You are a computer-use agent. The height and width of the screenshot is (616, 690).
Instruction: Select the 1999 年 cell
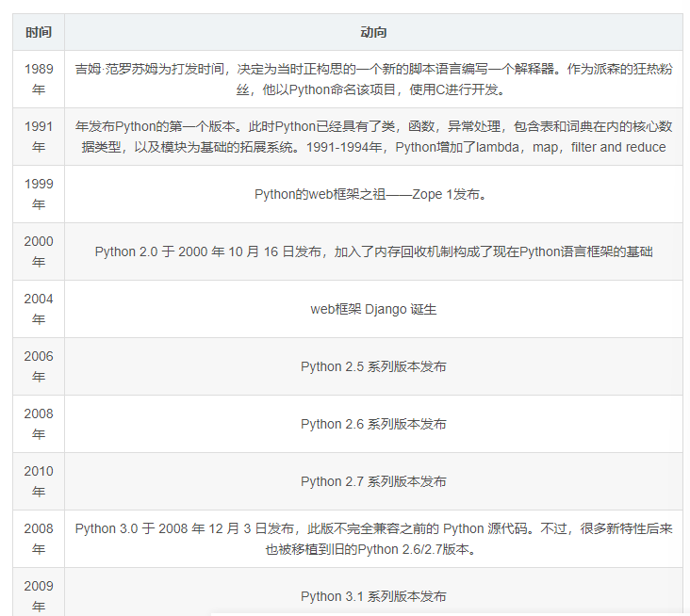pos(39,194)
